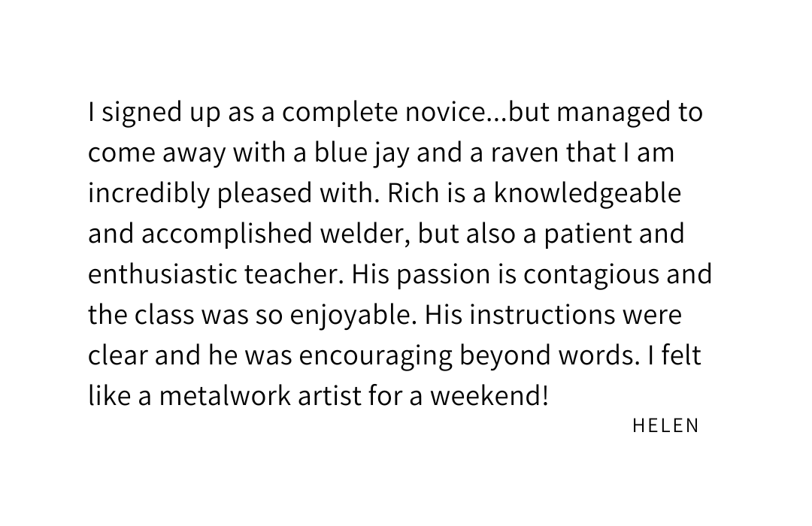Click the HELEN author name
This screenshot has height=526, width=812.
point(665,425)
